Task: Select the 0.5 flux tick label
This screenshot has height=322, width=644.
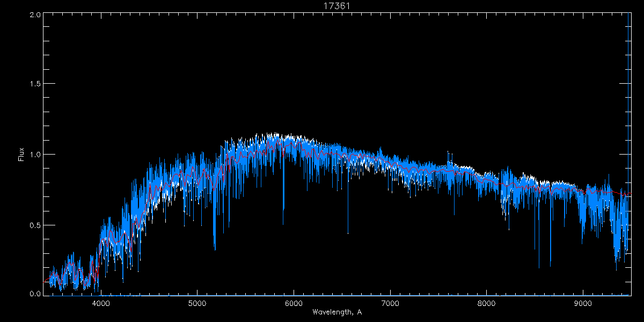Action: pyautogui.click(x=35, y=225)
